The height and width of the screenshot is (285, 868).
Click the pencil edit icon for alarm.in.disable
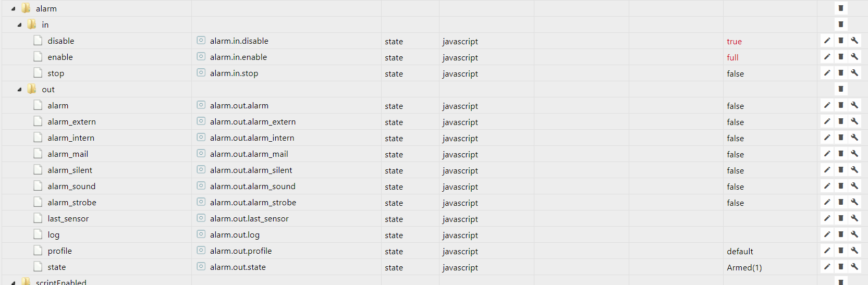point(827,41)
